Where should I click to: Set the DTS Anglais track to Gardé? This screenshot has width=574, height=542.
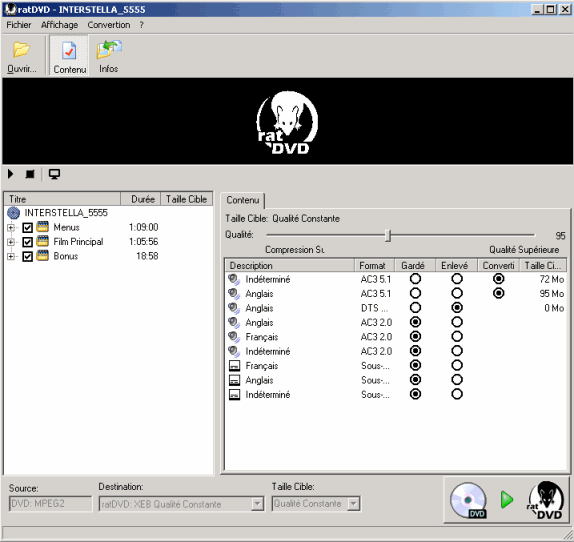click(415, 308)
